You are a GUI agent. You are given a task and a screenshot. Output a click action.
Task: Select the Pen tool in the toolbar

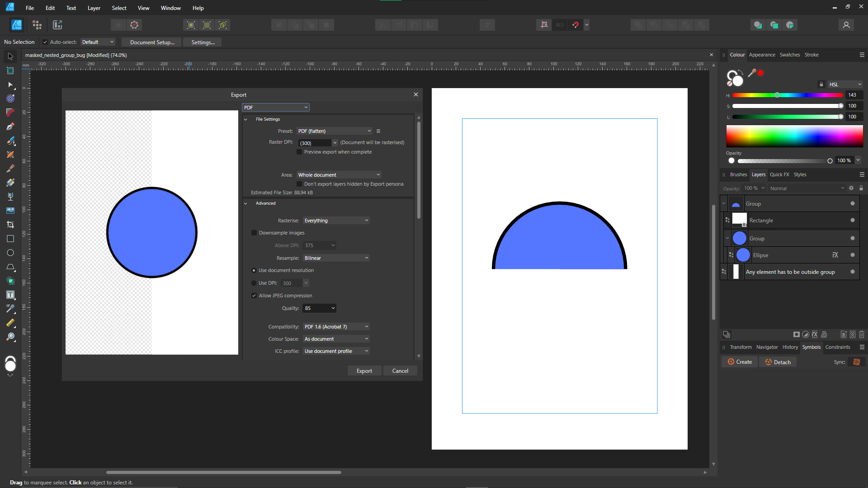click(10, 127)
